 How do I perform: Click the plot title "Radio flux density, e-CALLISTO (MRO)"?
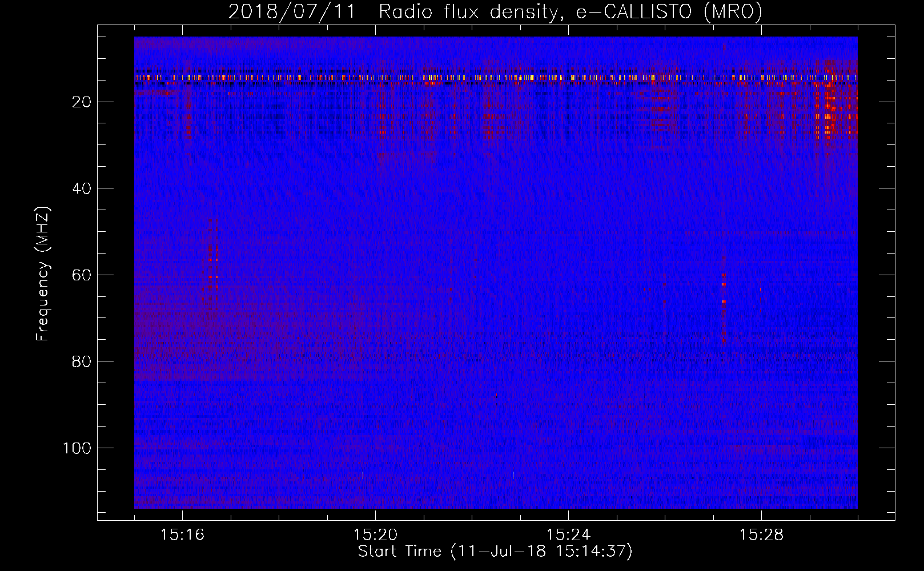coord(571,11)
